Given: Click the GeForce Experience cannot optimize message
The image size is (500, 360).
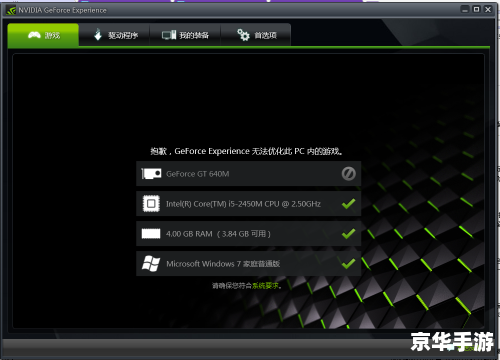Looking at the screenshot, I should click(247, 151).
